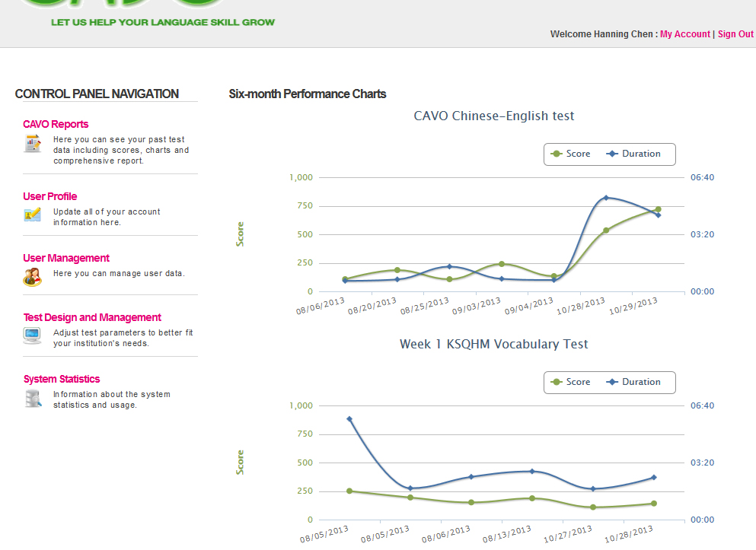The width and height of the screenshot is (756, 550).
Task: Go to User Management
Action: coord(66,258)
